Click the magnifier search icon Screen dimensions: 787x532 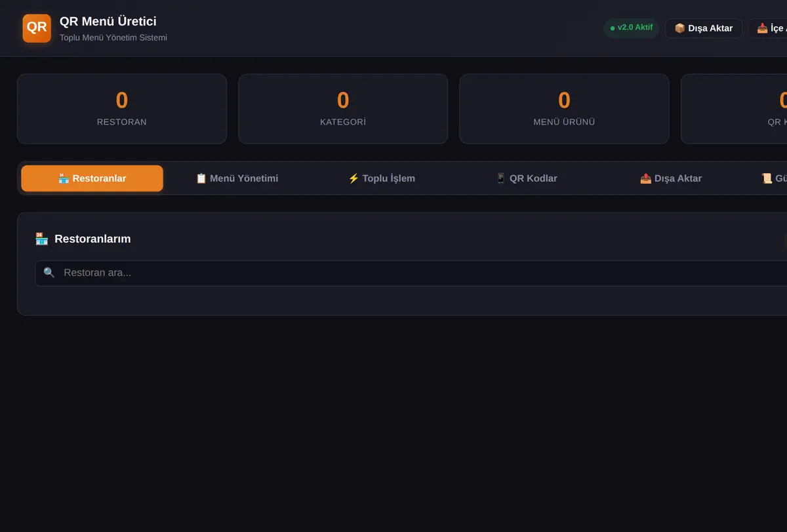[x=49, y=273]
